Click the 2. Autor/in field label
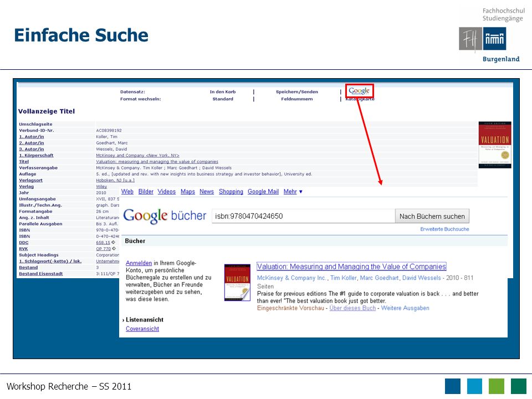This screenshot has width=532, height=399. (x=32, y=143)
